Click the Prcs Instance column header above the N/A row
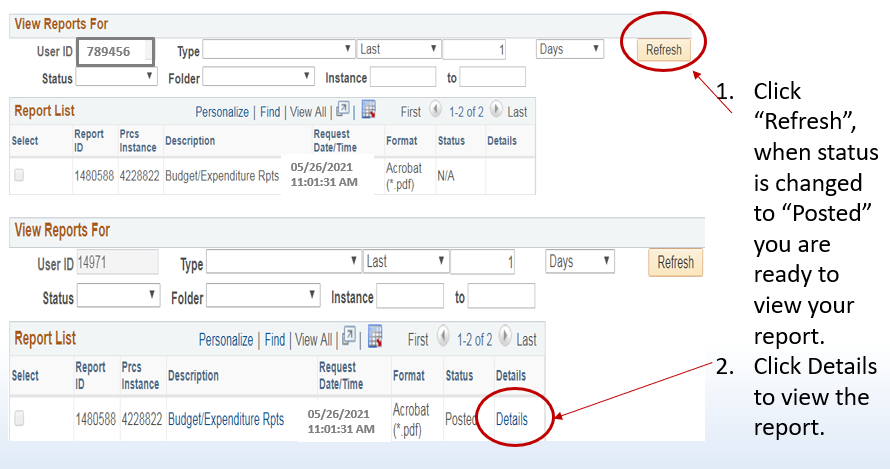 tap(138, 141)
